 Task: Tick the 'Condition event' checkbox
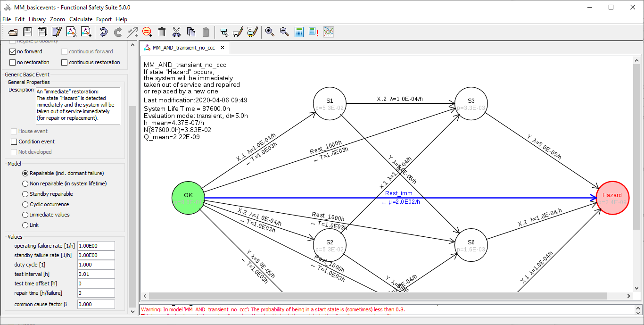point(14,142)
